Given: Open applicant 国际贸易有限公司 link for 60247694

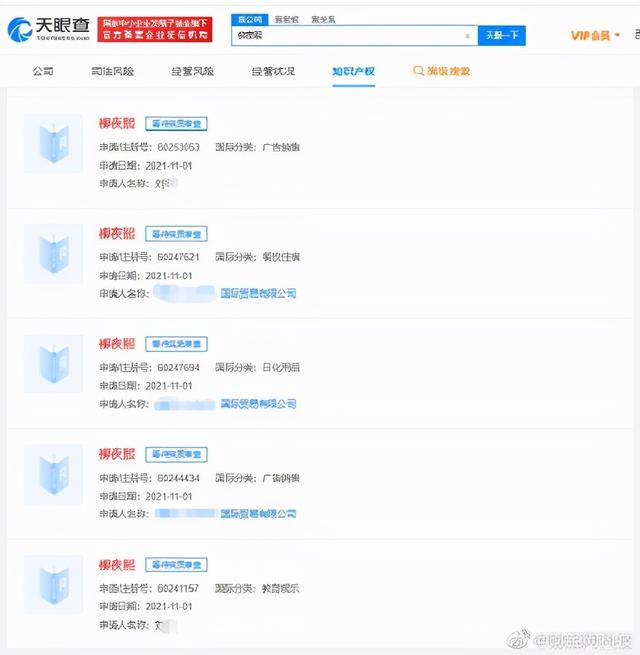Looking at the screenshot, I should [x=258, y=404].
